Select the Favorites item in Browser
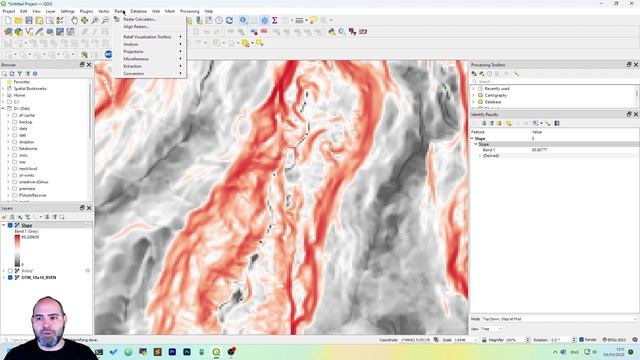The height and width of the screenshot is (360, 640). tap(22, 82)
